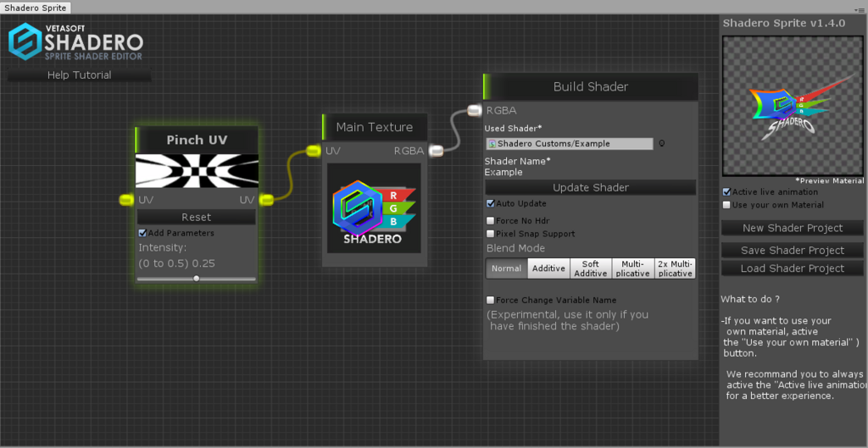Open the window options menu icon
This screenshot has height=448, width=868.
coord(860,11)
